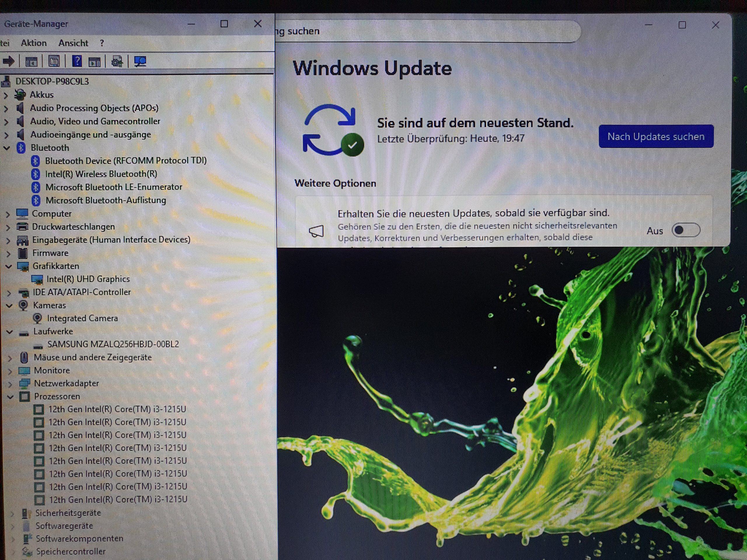Select SAMSUNG MZALQ256HBJD-00BL2 drive
The image size is (747, 560).
coord(113,344)
